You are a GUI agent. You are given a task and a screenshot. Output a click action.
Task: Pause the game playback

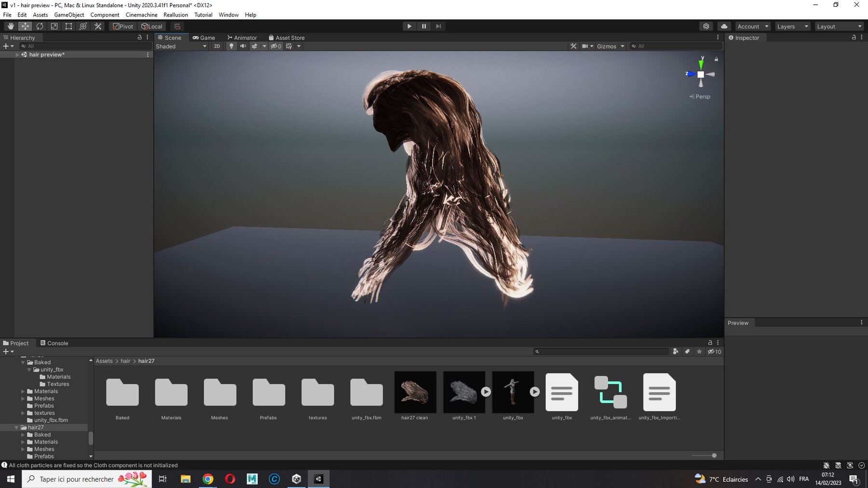click(x=424, y=26)
